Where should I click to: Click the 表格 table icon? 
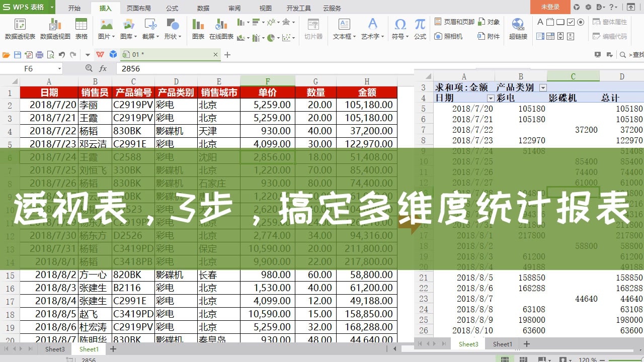click(81, 29)
